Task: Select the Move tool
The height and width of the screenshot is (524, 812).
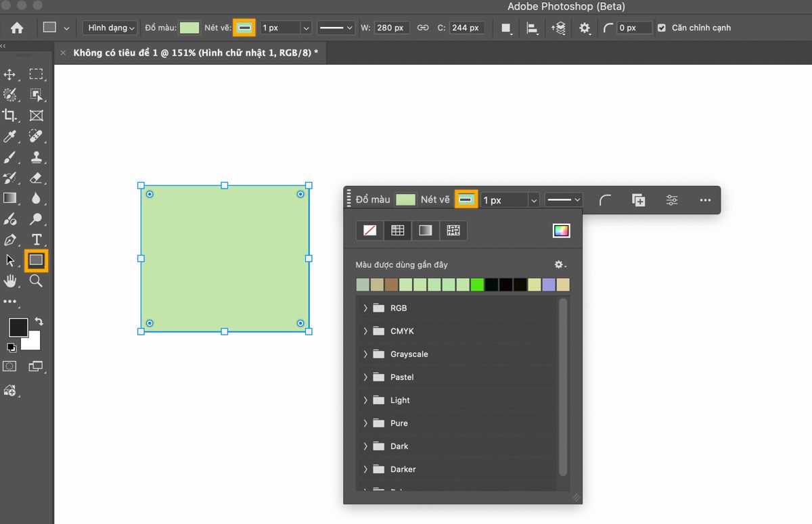Action: pos(10,74)
